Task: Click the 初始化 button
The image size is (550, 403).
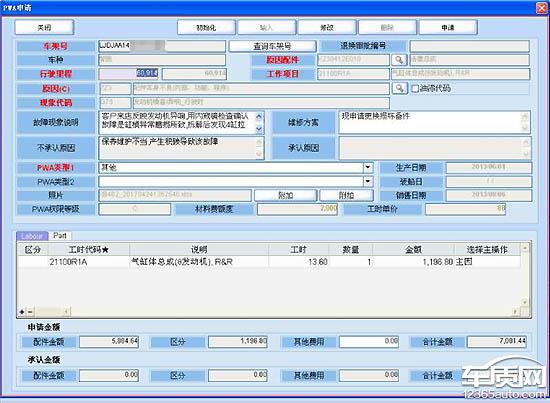Action: tap(206, 27)
